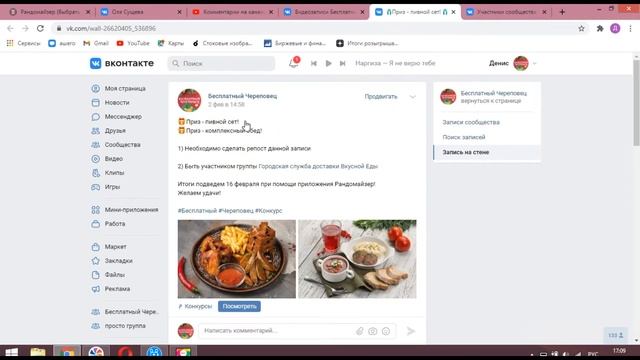The image size is (640, 360).
Task: Switch to the Участники сообщества browser tab
Action: point(506,12)
